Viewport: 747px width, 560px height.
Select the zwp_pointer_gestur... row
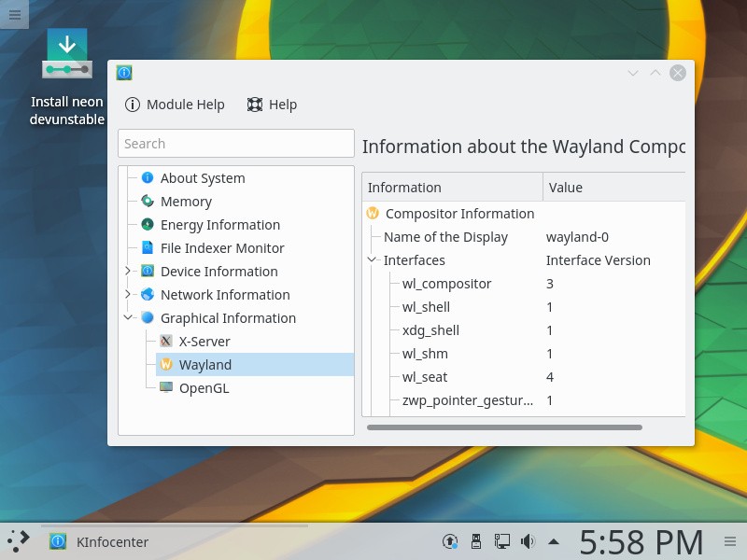click(x=468, y=400)
